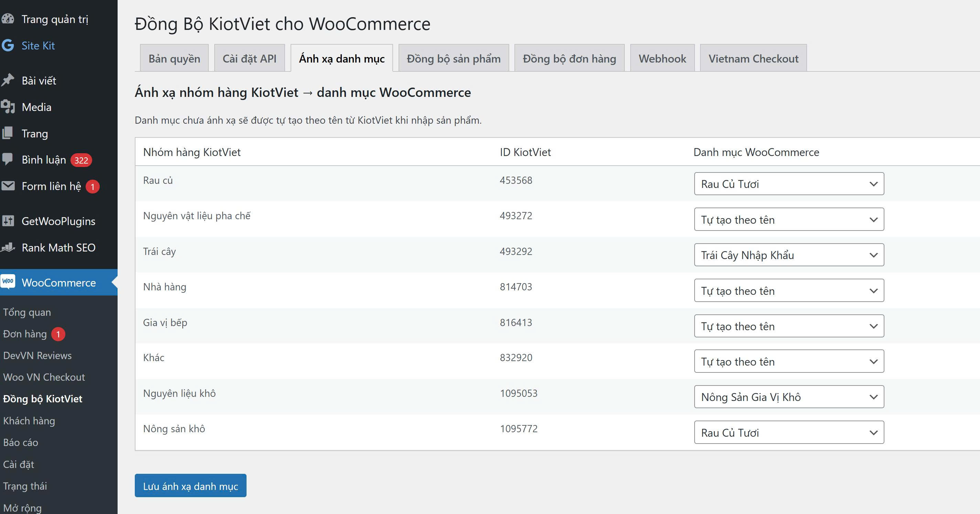Click the Rank Math SEO chart icon
This screenshot has height=514, width=980.
8,247
